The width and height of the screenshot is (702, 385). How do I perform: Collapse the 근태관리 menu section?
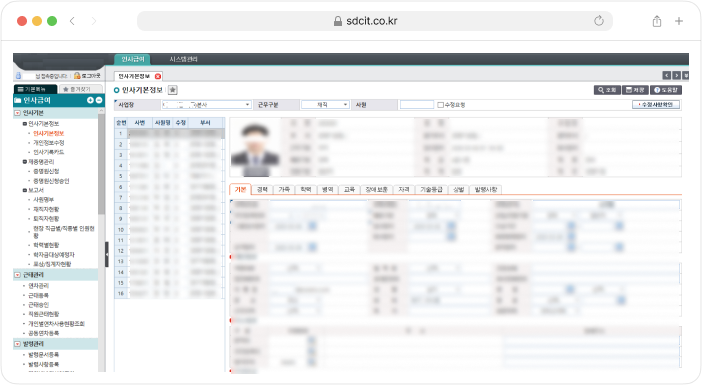tap(18, 275)
